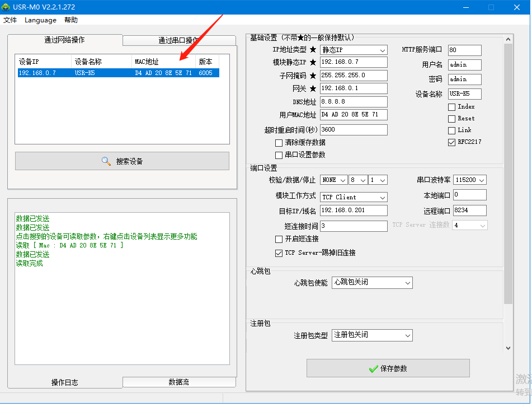
Task: Switch to the 通过串口操作 tab
Action: pyautogui.click(x=179, y=40)
